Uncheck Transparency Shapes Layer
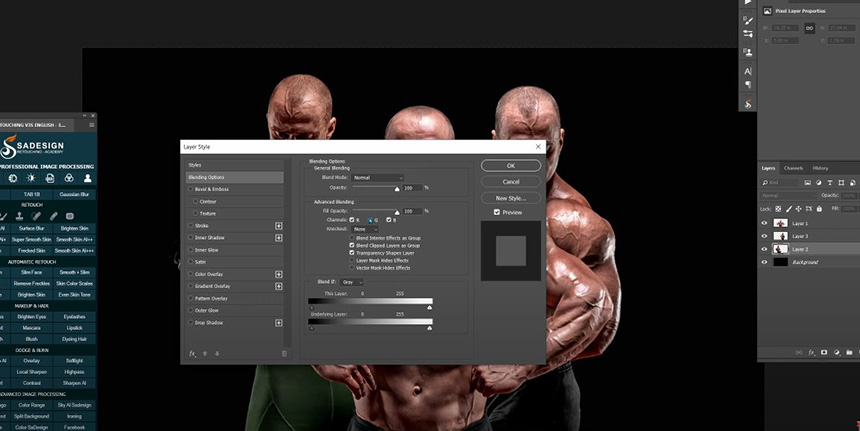 click(352, 253)
